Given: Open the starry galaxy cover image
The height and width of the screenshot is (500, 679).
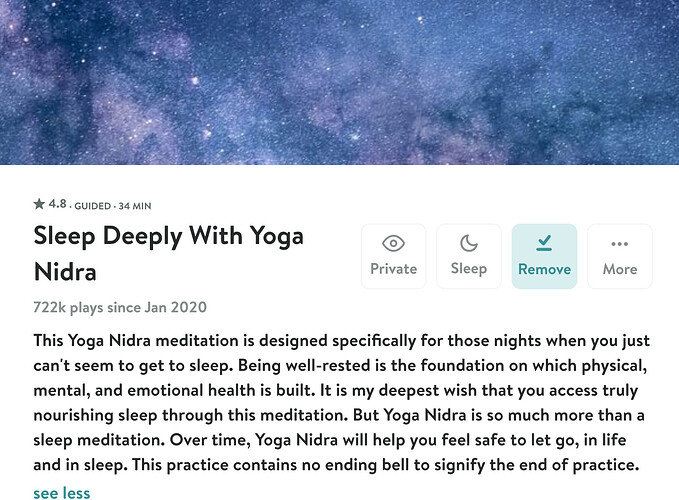Looking at the screenshot, I should [x=340, y=82].
